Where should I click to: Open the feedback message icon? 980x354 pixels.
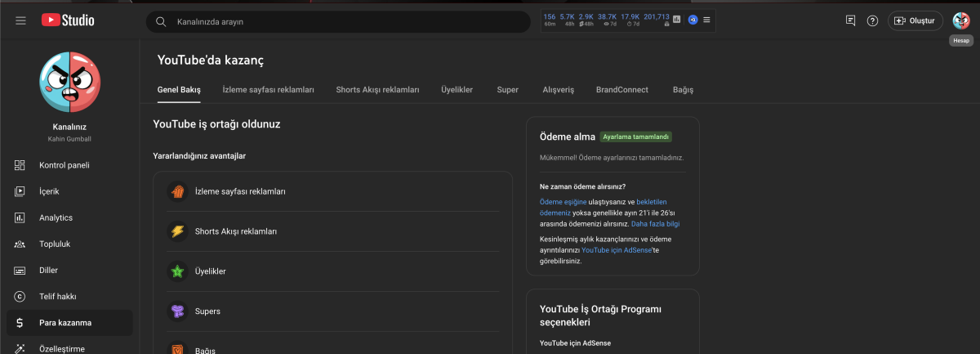pyautogui.click(x=850, y=20)
